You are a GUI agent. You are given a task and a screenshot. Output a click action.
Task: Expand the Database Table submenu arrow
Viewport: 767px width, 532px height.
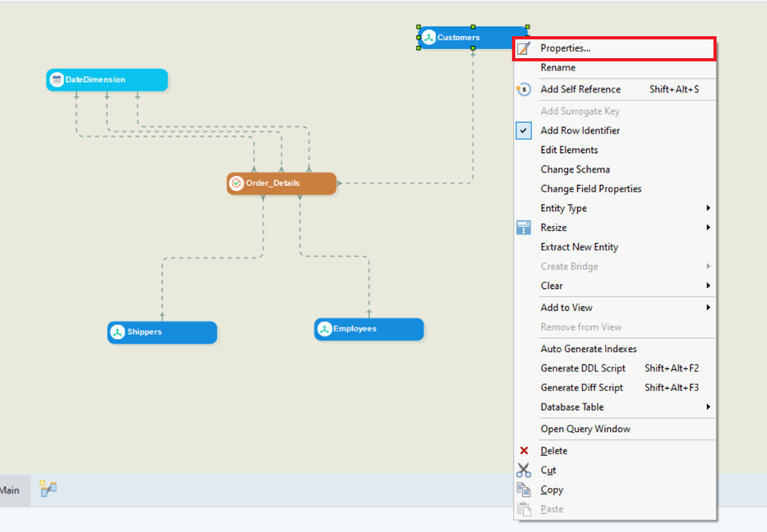coord(708,408)
